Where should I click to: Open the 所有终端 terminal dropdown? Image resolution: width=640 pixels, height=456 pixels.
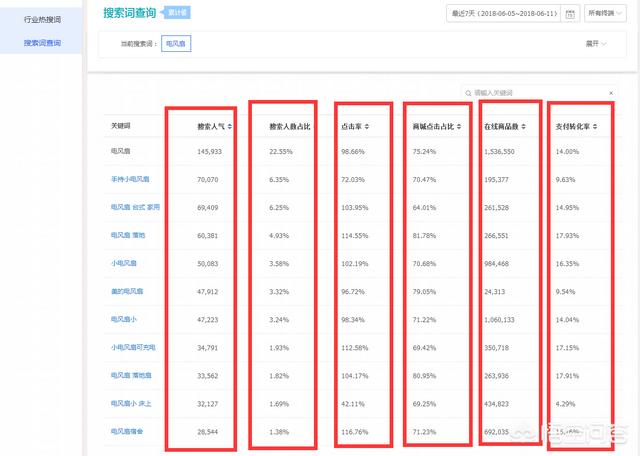(x=605, y=13)
